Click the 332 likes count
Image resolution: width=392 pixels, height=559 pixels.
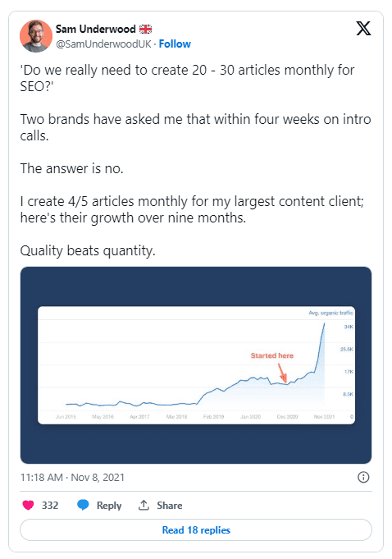pos(50,505)
